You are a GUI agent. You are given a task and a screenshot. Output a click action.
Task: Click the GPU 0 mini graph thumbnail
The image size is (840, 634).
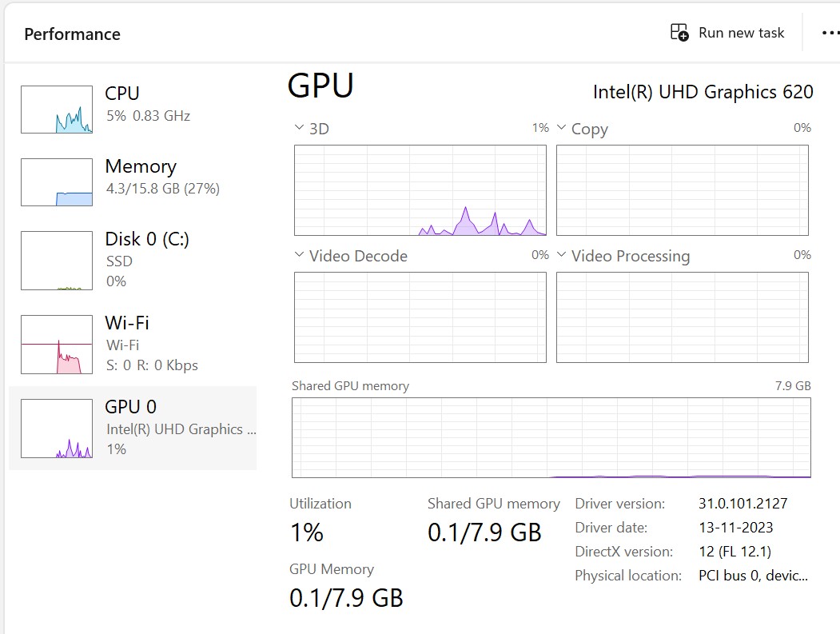[x=57, y=429]
